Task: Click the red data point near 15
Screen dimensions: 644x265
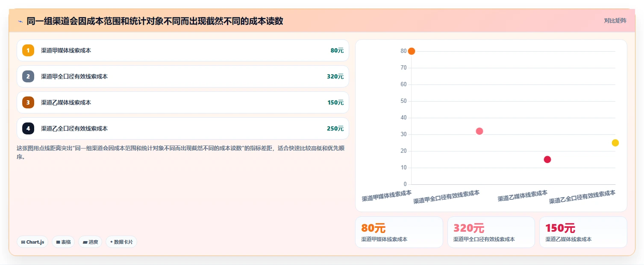Action: (x=547, y=160)
